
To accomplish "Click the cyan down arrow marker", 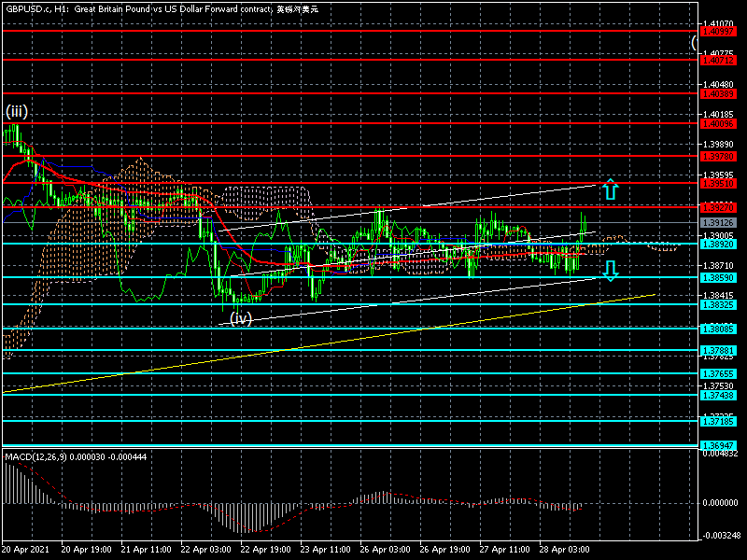I will 609,271.
